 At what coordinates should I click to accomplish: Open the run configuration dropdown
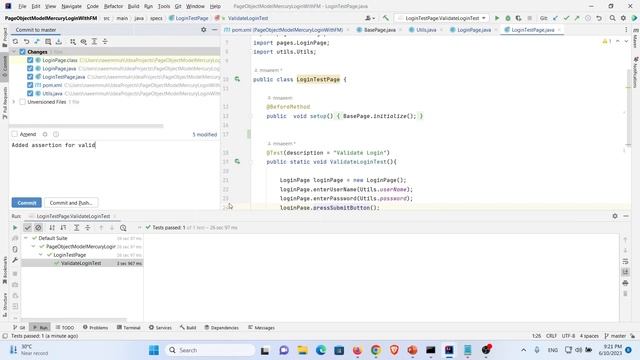442,18
